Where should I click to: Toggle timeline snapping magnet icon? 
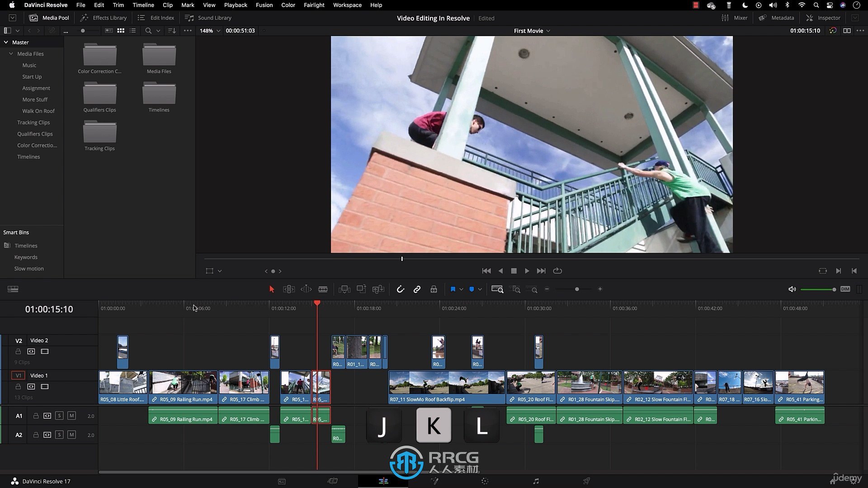tap(400, 289)
